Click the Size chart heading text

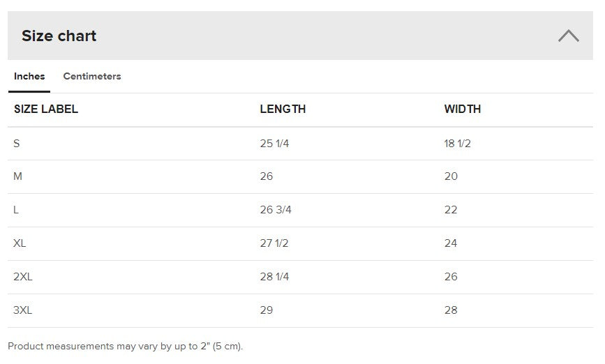pyautogui.click(x=59, y=36)
